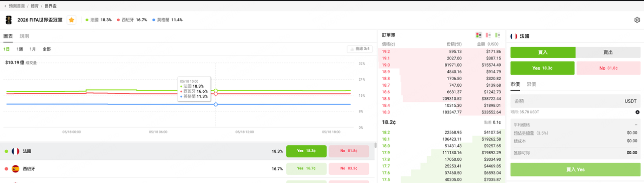Viewport: 644px width, 183px height.
Task: Go to 世界盃 breadcrumb
Action: click(50, 6)
